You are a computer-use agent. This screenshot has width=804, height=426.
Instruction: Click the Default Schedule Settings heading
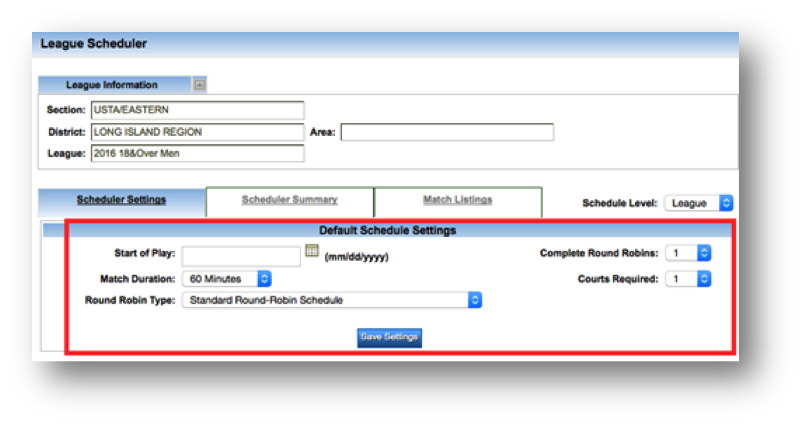[x=388, y=231]
